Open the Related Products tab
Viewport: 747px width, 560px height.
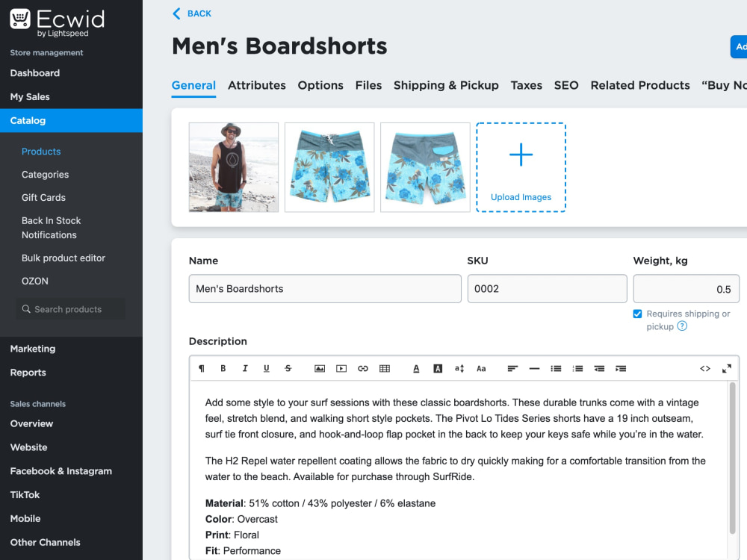(640, 85)
